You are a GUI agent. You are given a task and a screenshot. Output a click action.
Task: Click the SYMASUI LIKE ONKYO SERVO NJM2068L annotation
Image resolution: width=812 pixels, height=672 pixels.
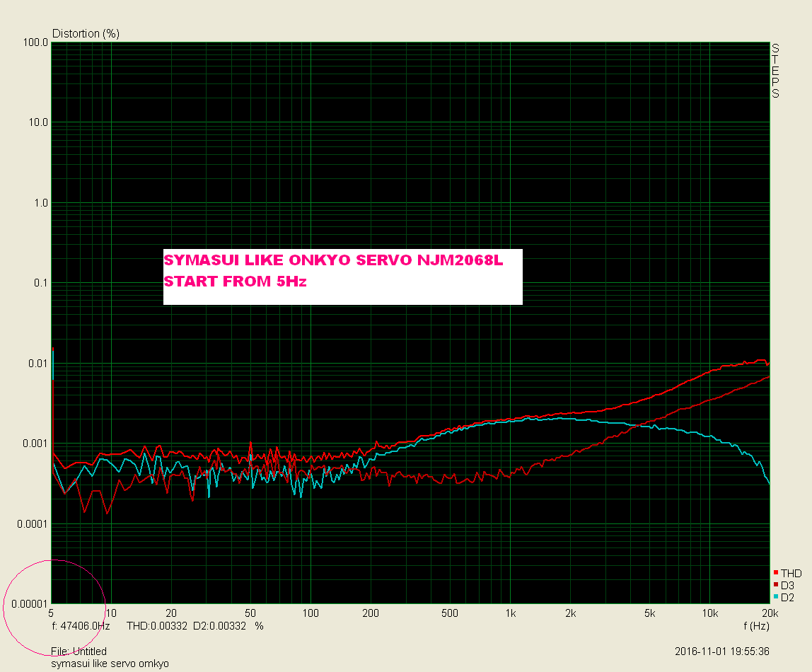click(x=334, y=260)
